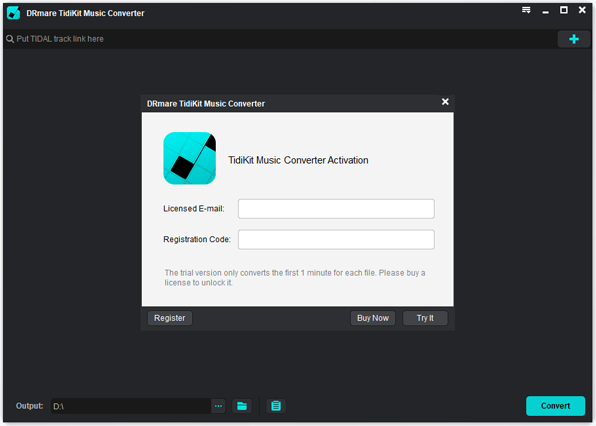Focus the Licensed E-mail field
This screenshot has height=426, width=596.
point(336,209)
